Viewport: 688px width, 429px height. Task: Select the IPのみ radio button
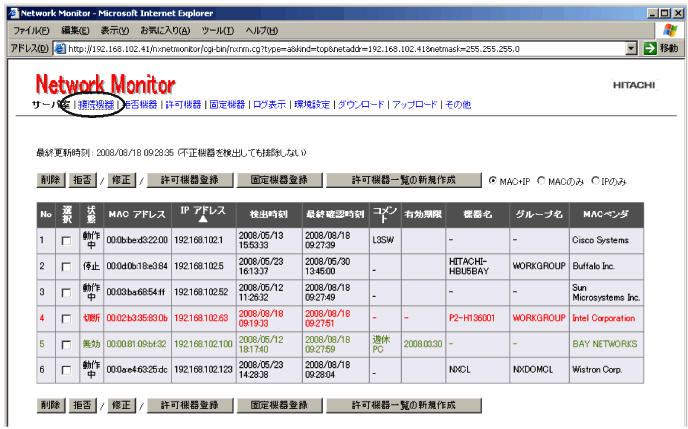(x=596, y=181)
